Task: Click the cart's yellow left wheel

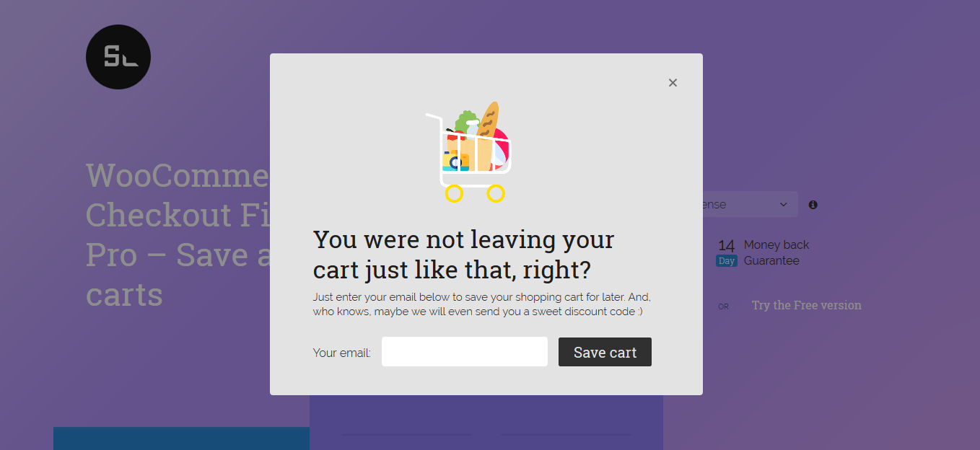Action: [453, 193]
